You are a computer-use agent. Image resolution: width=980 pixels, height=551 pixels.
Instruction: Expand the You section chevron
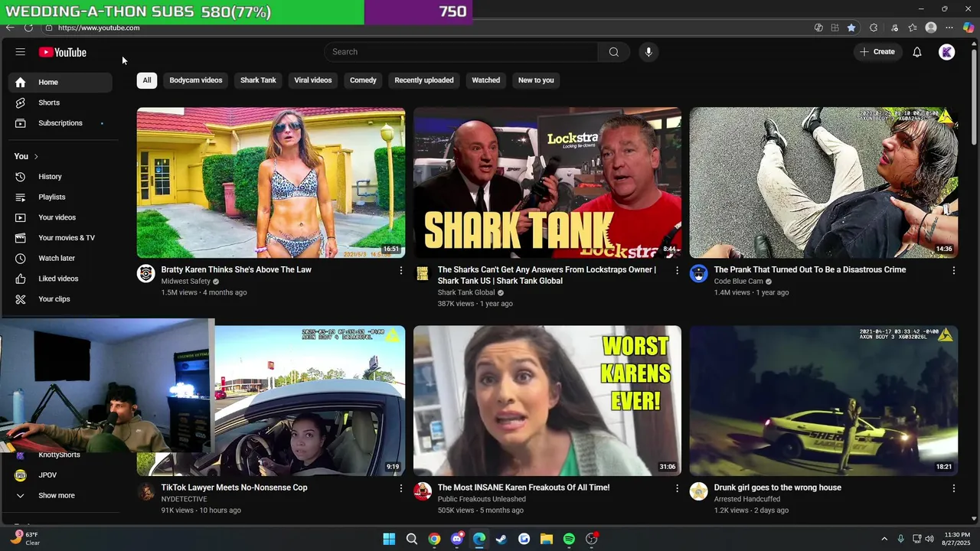36,156
